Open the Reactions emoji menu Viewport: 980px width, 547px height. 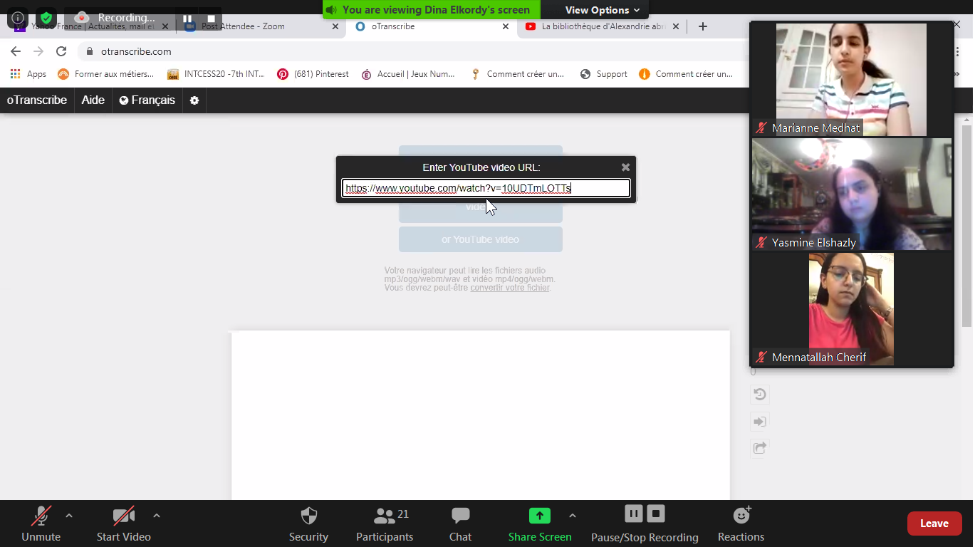741,516
